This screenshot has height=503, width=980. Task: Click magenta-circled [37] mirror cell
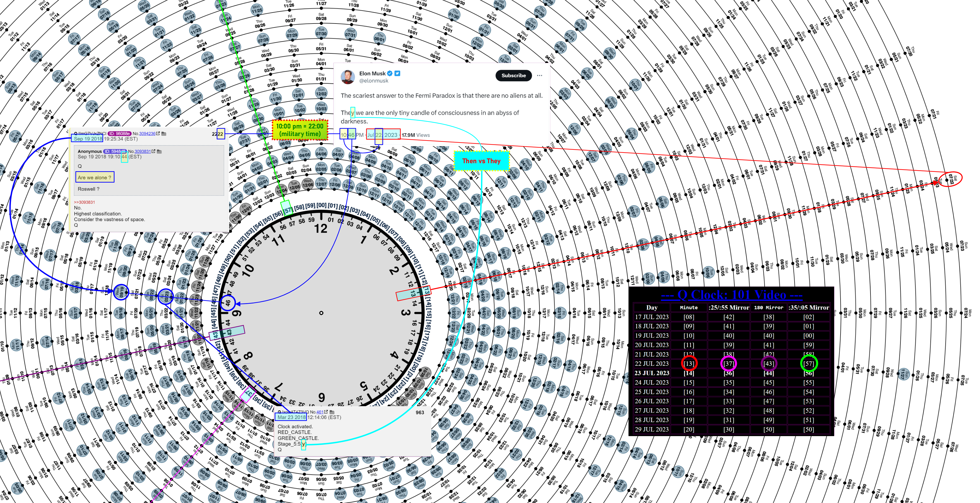pos(728,364)
